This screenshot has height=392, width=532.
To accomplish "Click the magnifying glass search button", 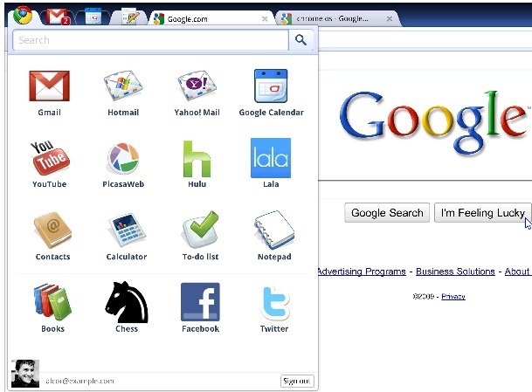I will (x=301, y=40).
